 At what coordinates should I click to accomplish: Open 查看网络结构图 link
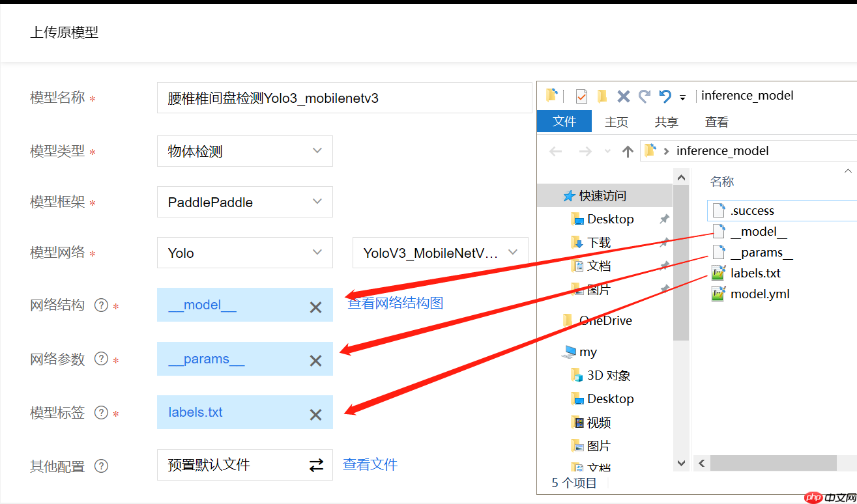[x=395, y=302]
